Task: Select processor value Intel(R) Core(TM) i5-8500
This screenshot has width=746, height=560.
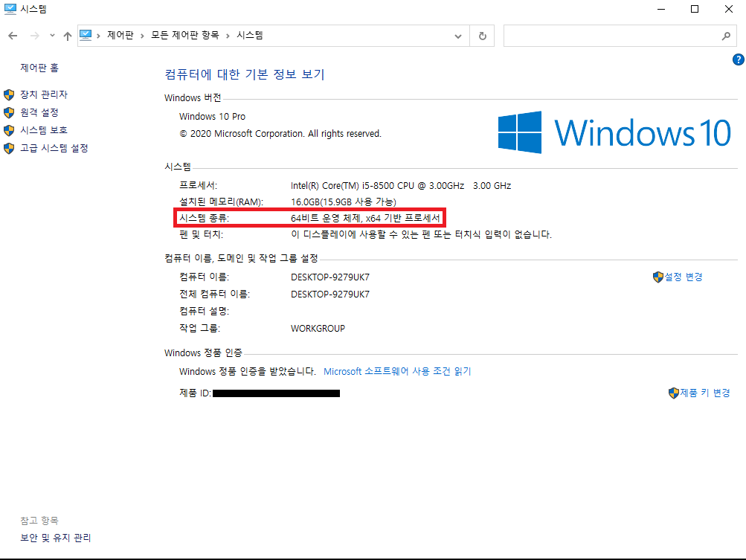Action: click(401, 186)
